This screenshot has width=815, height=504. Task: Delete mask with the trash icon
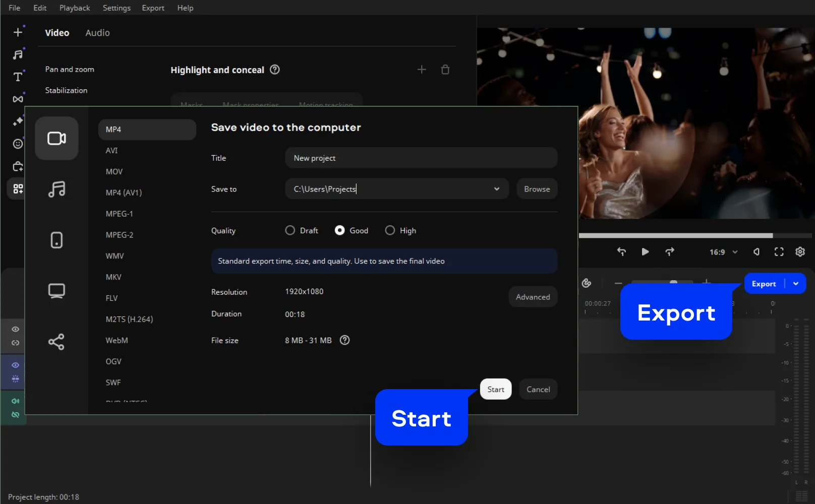click(x=445, y=70)
